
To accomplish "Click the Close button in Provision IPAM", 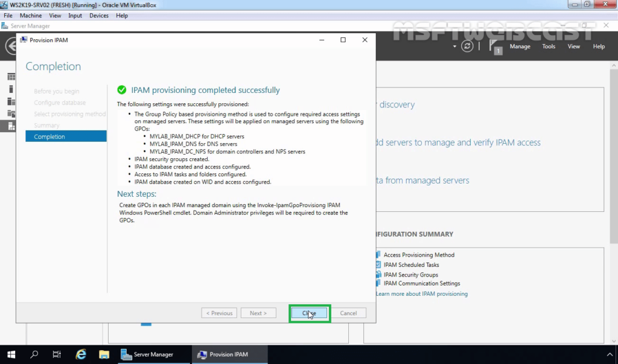I will 310,313.
